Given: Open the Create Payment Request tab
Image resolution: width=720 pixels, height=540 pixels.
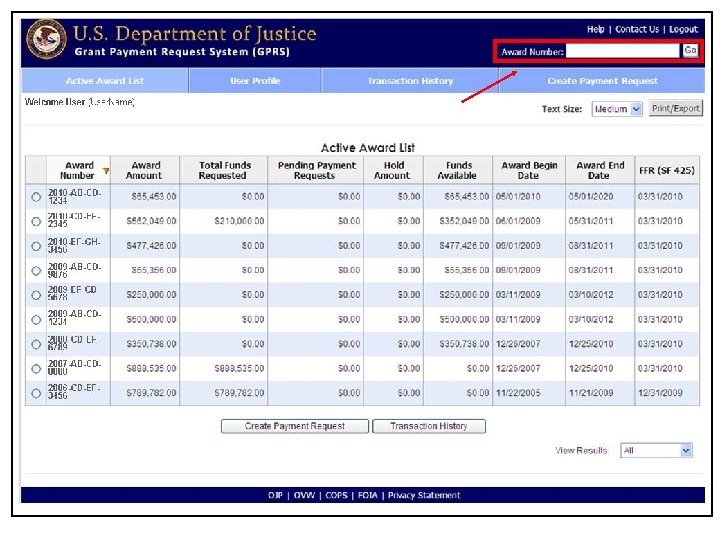Looking at the screenshot, I should tap(602, 81).
